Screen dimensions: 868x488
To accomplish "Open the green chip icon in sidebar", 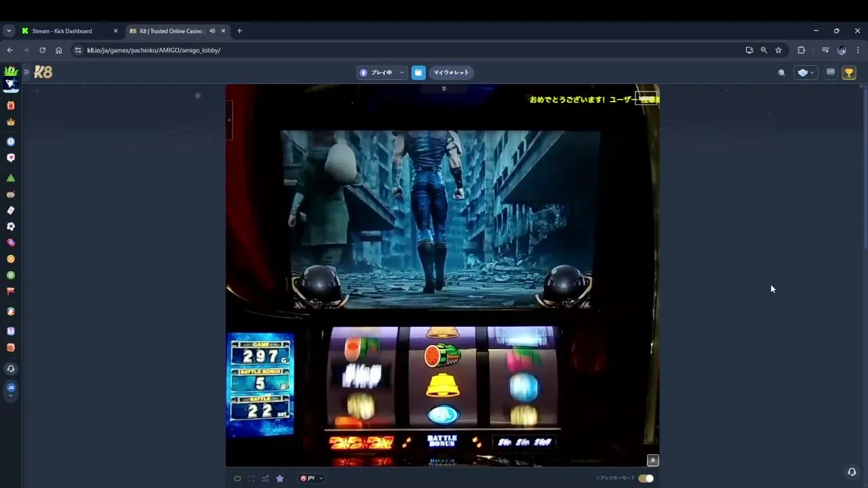I will tap(10, 275).
